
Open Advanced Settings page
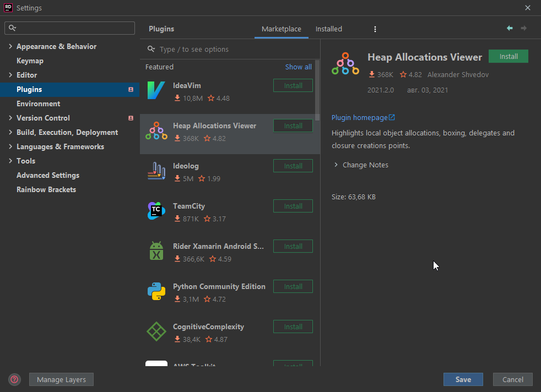point(48,175)
